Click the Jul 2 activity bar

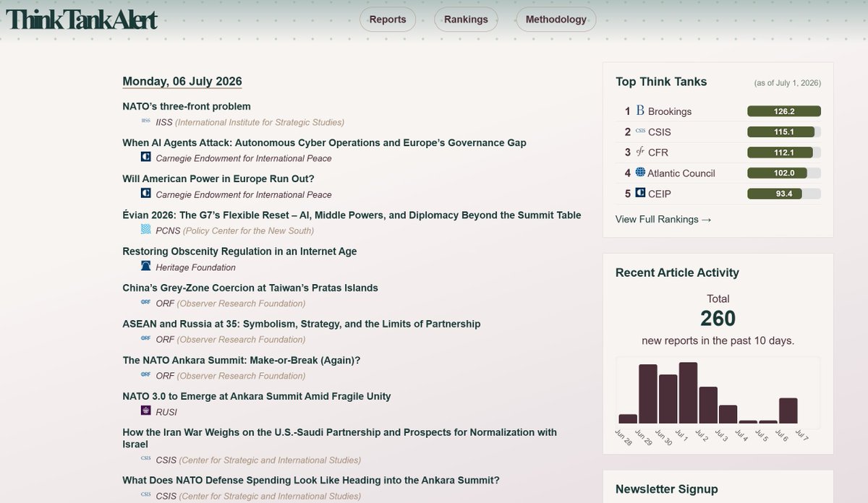point(708,405)
